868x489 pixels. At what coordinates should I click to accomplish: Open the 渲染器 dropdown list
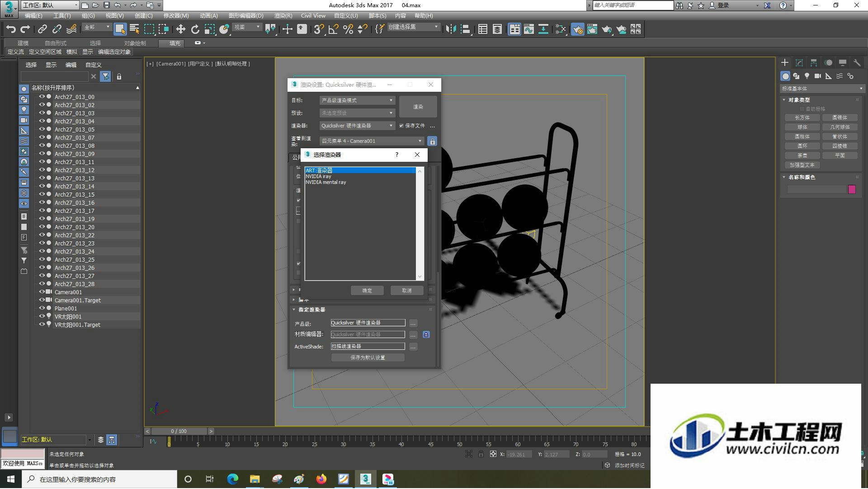pos(357,126)
